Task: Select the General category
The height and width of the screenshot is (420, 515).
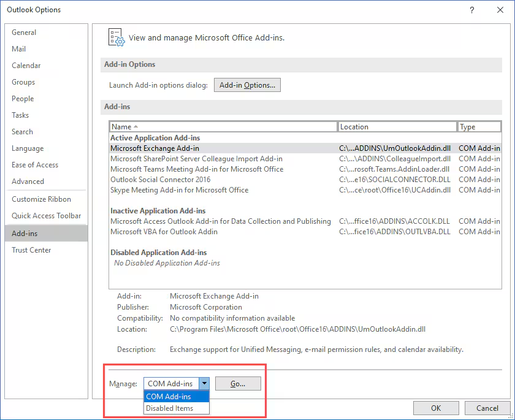Action: (x=23, y=32)
